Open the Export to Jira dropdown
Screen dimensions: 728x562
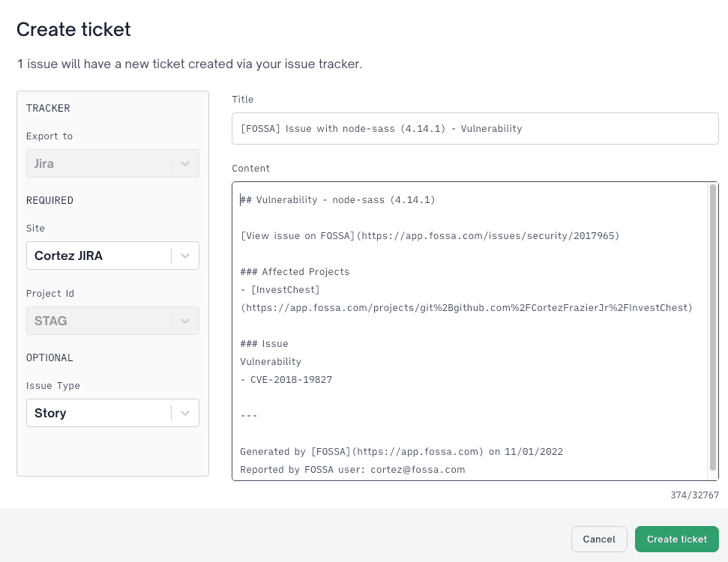[x=112, y=163]
